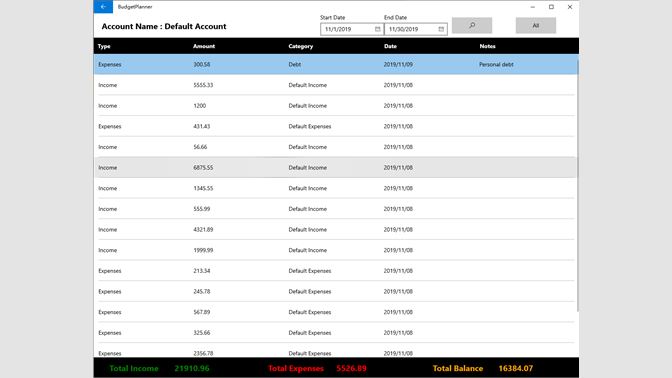Open the Start Date calendar picker icon
The image size is (672, 378).
(x=378, y=29)
